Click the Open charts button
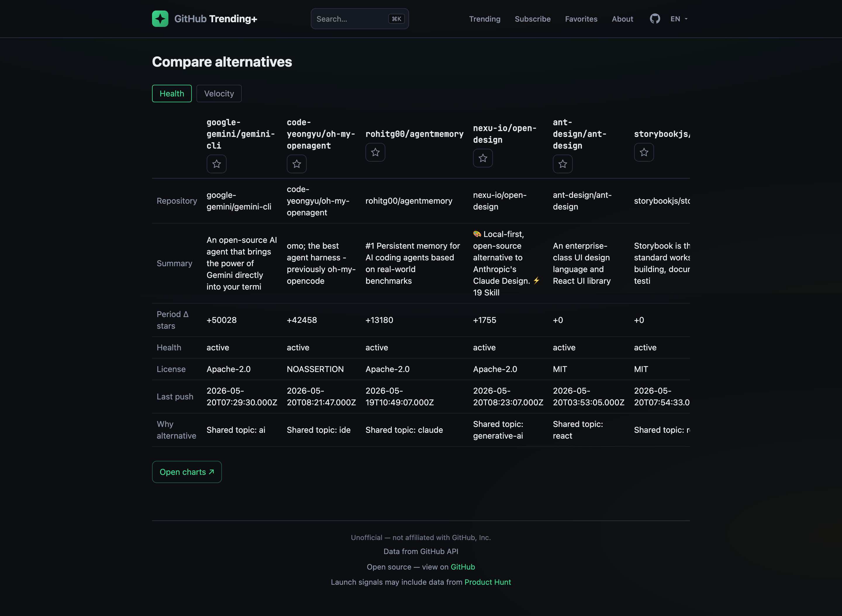The width and height of the screenshot is (842, 616). coord(187,472)
